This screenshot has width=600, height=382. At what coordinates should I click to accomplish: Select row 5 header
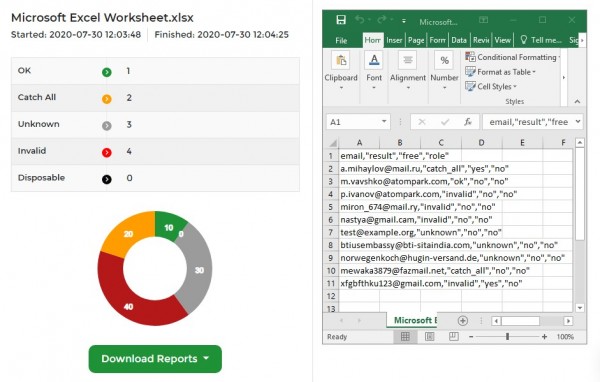331,207
